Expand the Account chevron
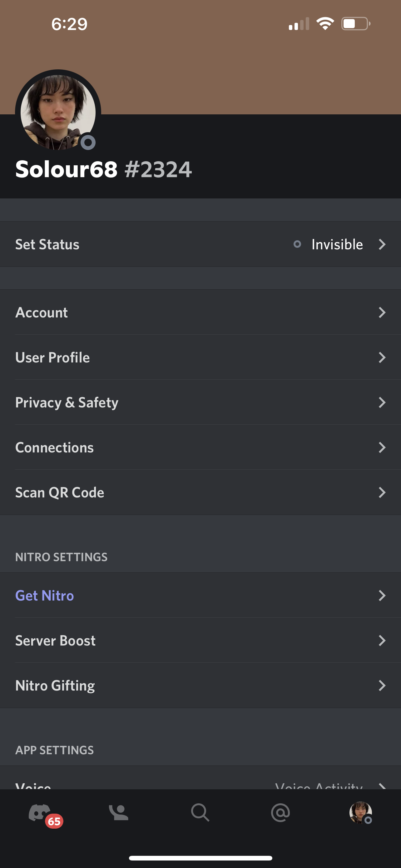 [x=382, y=312]
